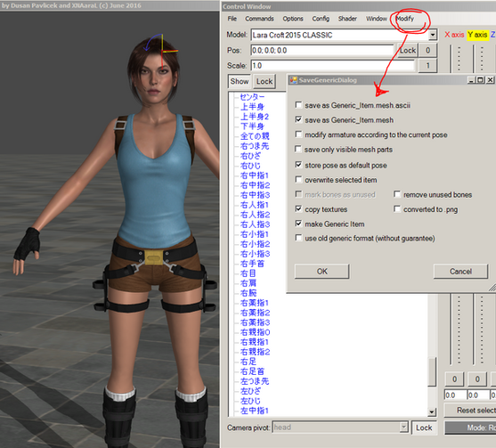This screenshot has width=496, height=448.
Task: Click the Mode button at bottom right
Action: 470,428
